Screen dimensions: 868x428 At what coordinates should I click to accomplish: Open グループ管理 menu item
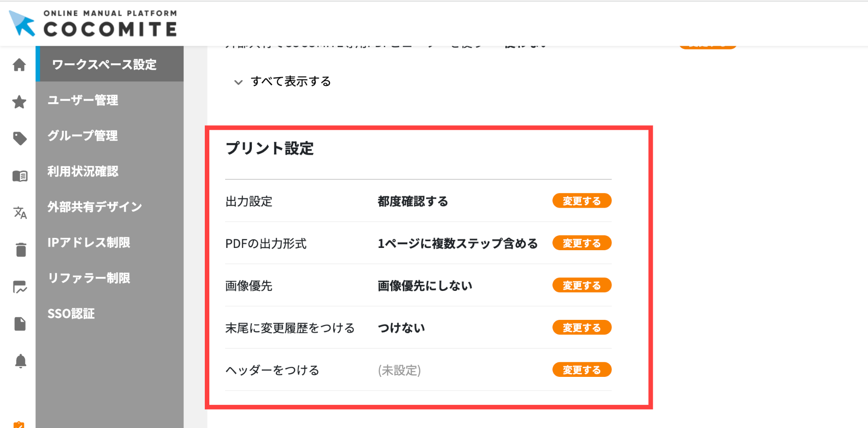[83, 136]
